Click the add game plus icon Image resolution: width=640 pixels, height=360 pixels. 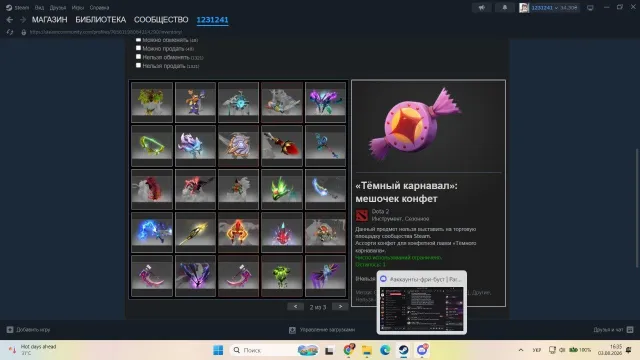10,329
